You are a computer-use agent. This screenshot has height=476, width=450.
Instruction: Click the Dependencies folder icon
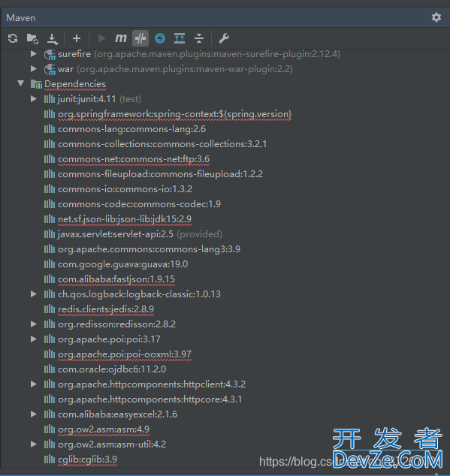pos(36,84)
